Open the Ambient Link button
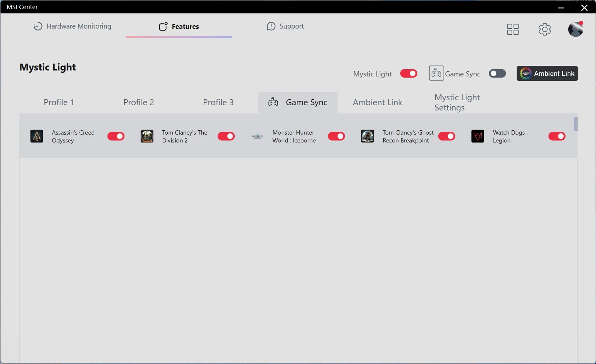596x364 pixels. (547, 74)
